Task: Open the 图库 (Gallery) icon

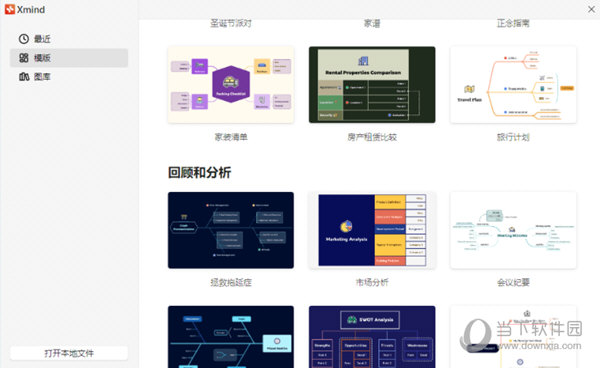Action: point(24,77)
